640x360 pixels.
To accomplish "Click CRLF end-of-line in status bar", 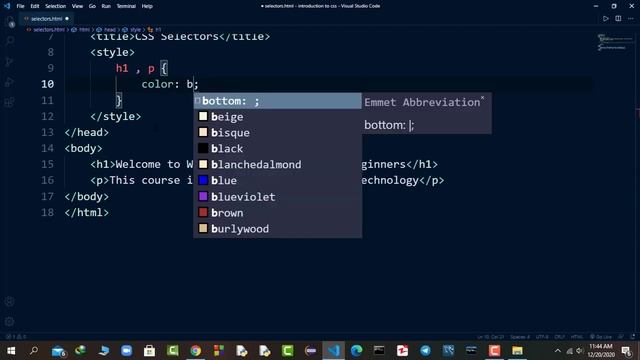I will click(x=559, y=337).
